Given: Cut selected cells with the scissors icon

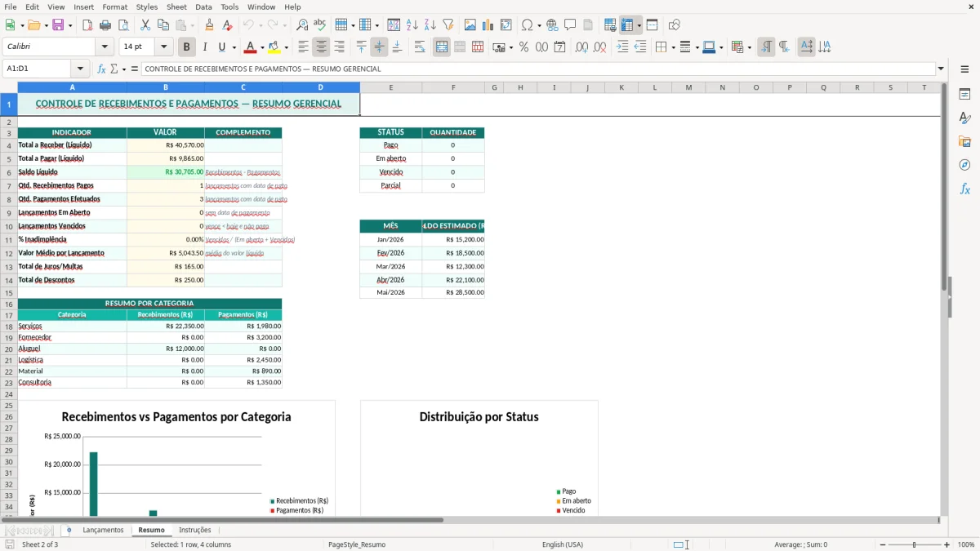Looking at the screenshot, I should 145,25.
